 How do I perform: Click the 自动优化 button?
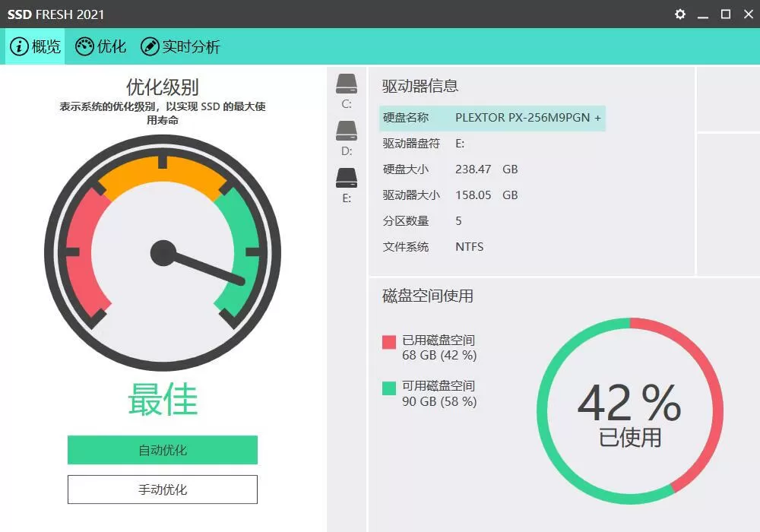pyautogui.click(x=162, y=449)
